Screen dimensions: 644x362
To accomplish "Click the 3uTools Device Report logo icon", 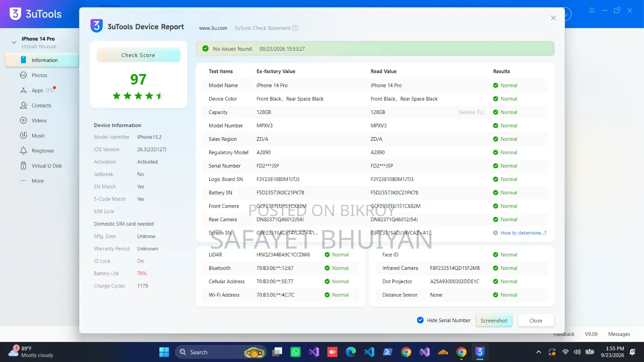I will pyautogui.click(x=96, y=26).
